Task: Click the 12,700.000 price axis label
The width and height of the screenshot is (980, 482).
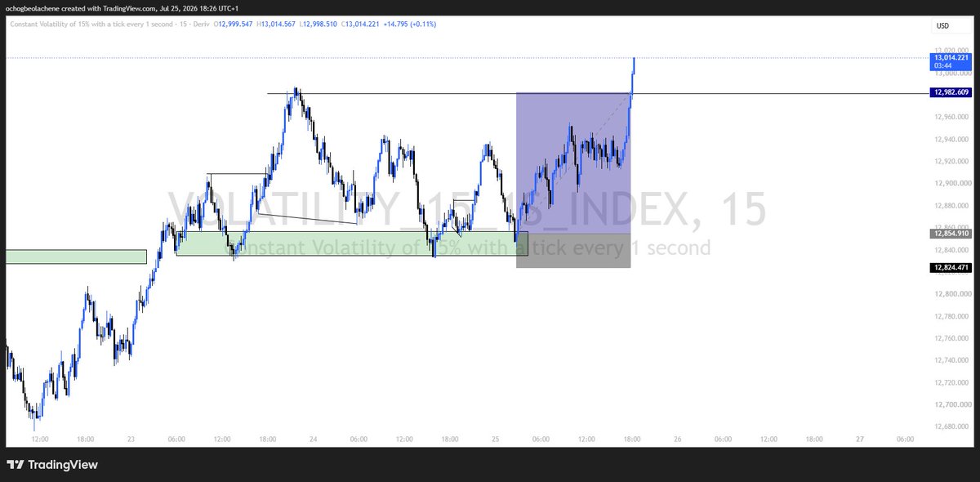Action: [951, 405]
